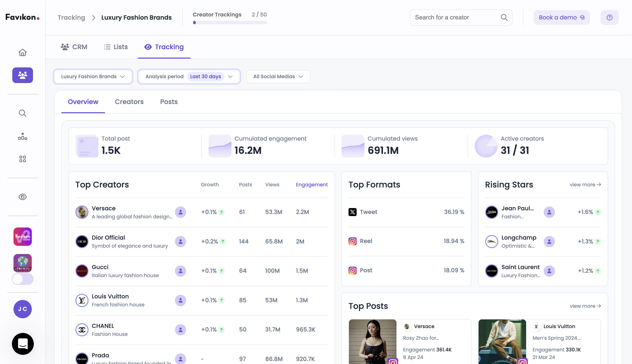
Task: Sort Top Creators by Engagement column
Action: pos(311,185)
